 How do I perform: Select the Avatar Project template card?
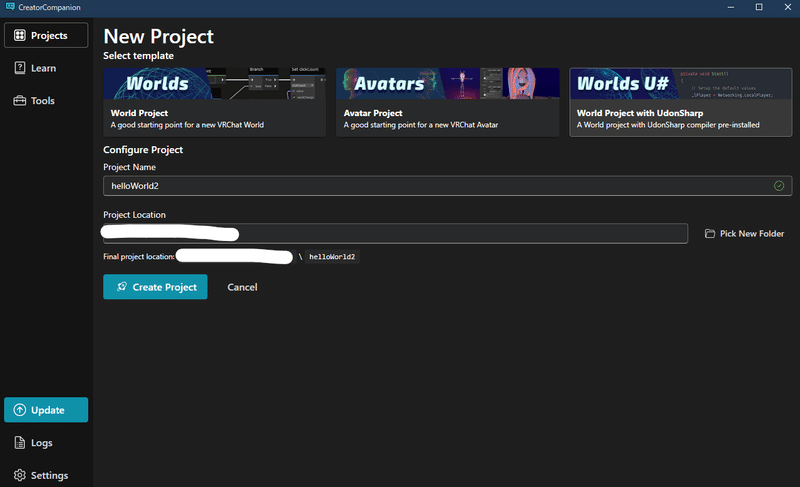point(447,102)
